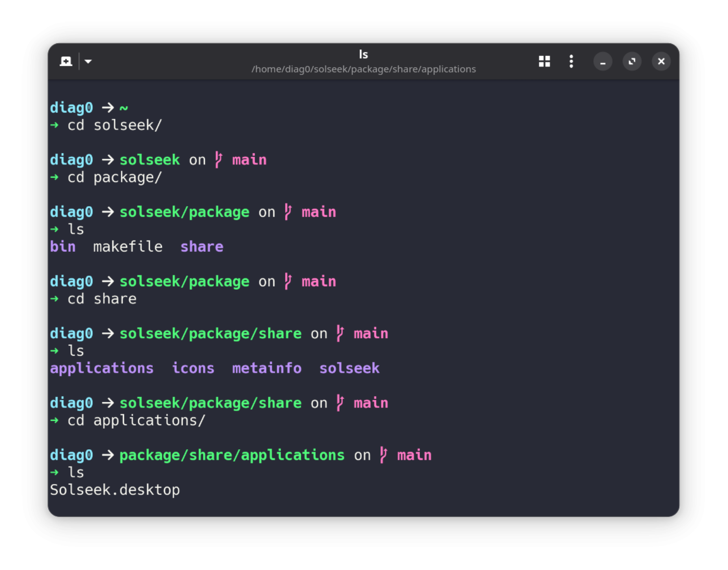Click the window title showing ls
The height and width of the screenshot is (570, 728).
[x=364, y=54]
